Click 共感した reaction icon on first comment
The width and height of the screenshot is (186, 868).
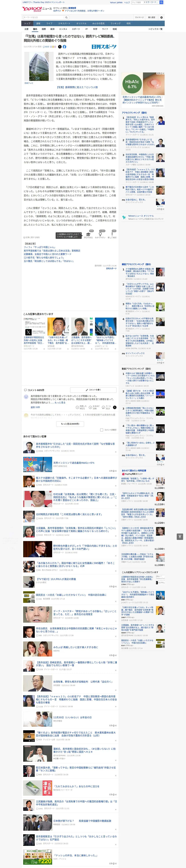pyautogui.click(x=77, y=407)
